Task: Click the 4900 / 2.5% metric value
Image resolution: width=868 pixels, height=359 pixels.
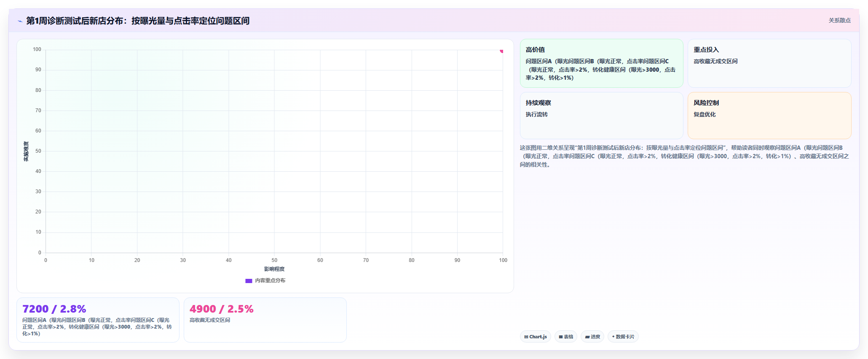Action: tap(222, 309)
